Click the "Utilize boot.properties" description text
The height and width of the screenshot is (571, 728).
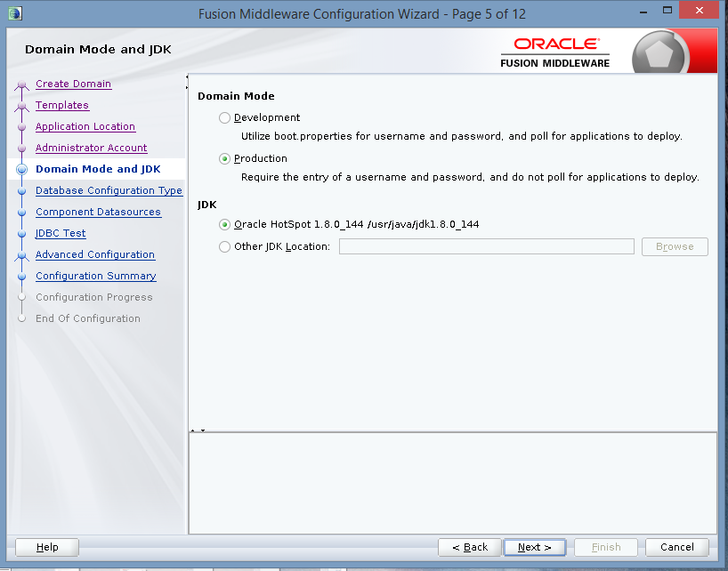(462, 136)
